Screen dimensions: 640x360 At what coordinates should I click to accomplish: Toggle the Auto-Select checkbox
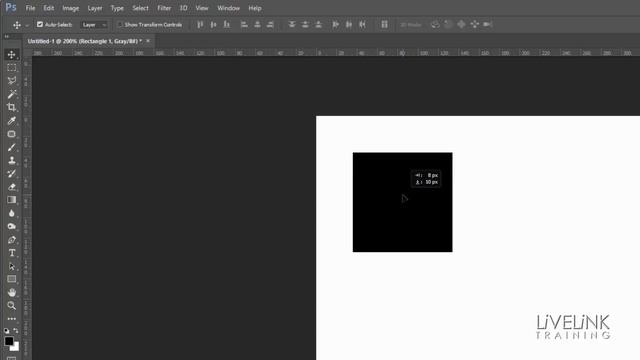(x=40, y=24)
